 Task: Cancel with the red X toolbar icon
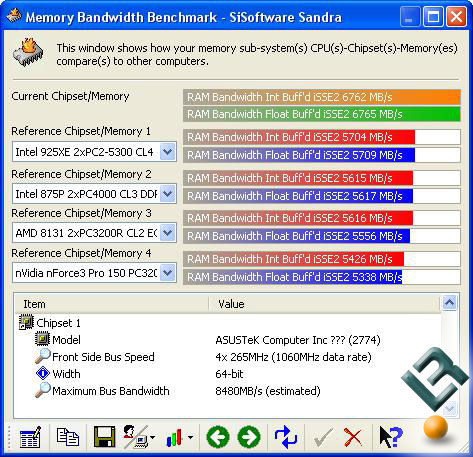point(353,437)
